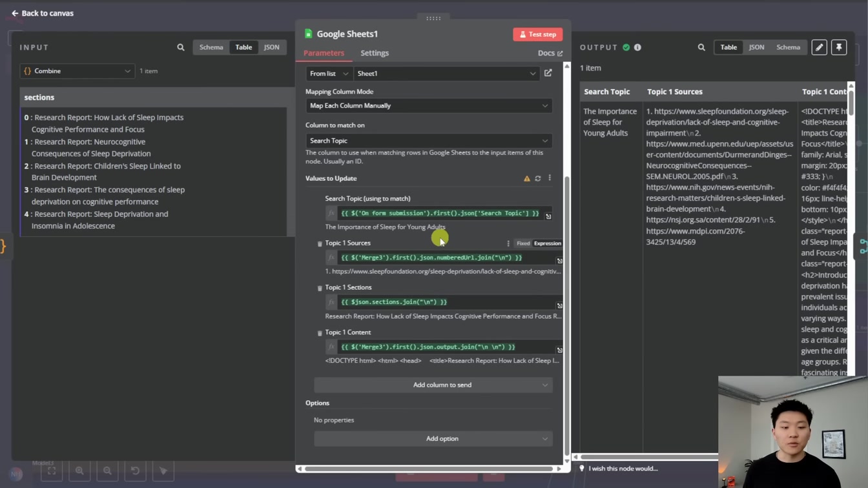Delete the Topic 1 Sections column
The height and width of the screenshot is (488, 868).
click(320, 288)
